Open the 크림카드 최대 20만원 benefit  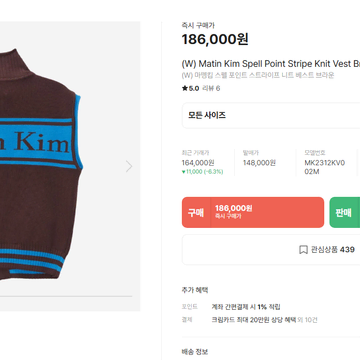254,320
